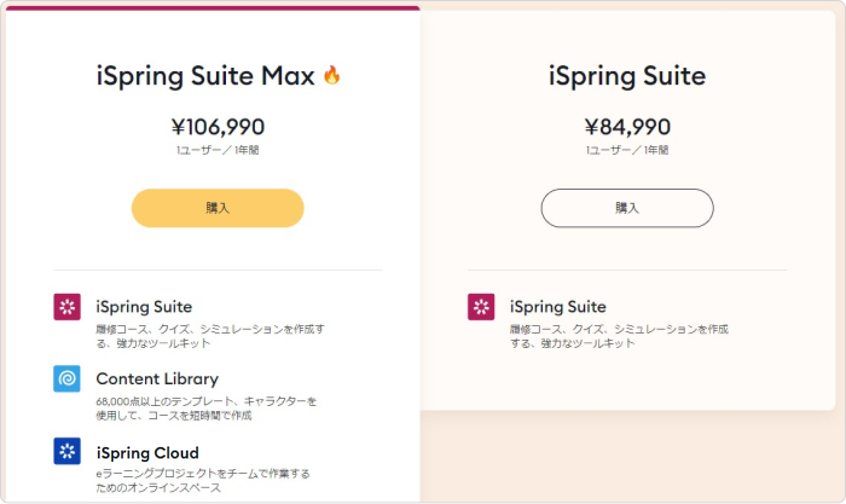846x504 pixels.
Task: Select the iSpring Suite plan heading
Action: point(627,77)
